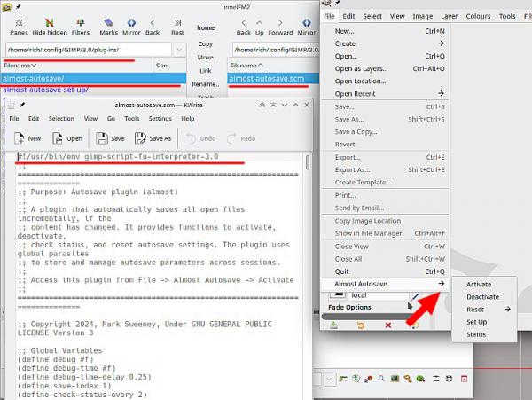Click the Copy button between panes

click(x=206, y=43)
